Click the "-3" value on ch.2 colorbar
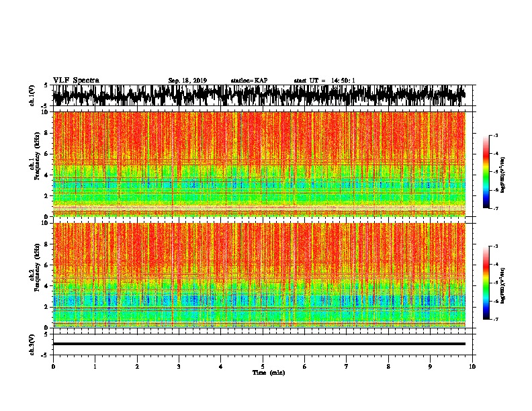The width and height of the screenshot is (532, 411). click(x=496, y=246)
